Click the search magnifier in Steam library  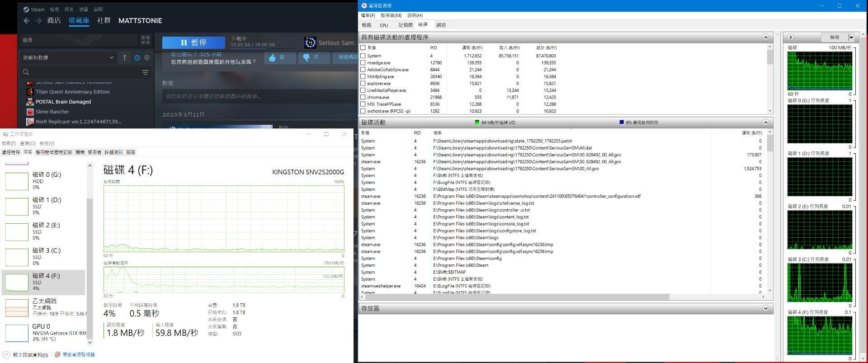[26, 72]
